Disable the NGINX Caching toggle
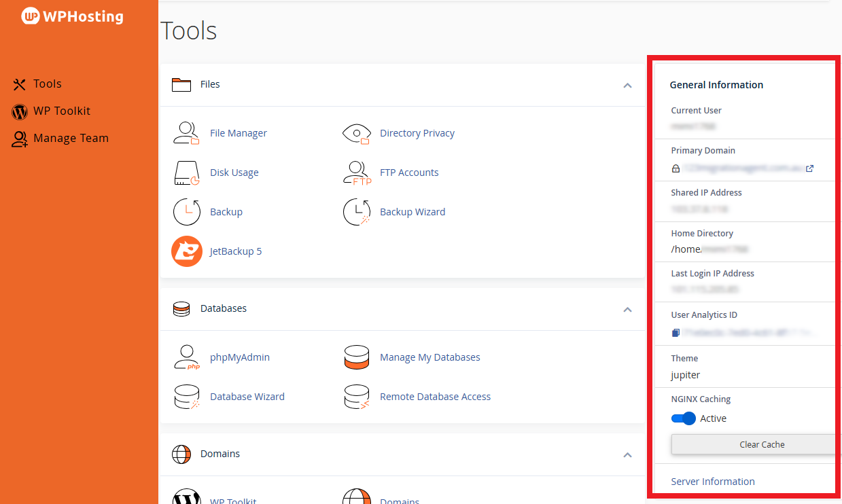The height and width of the screenshot is (504, 842). point(683,418)
